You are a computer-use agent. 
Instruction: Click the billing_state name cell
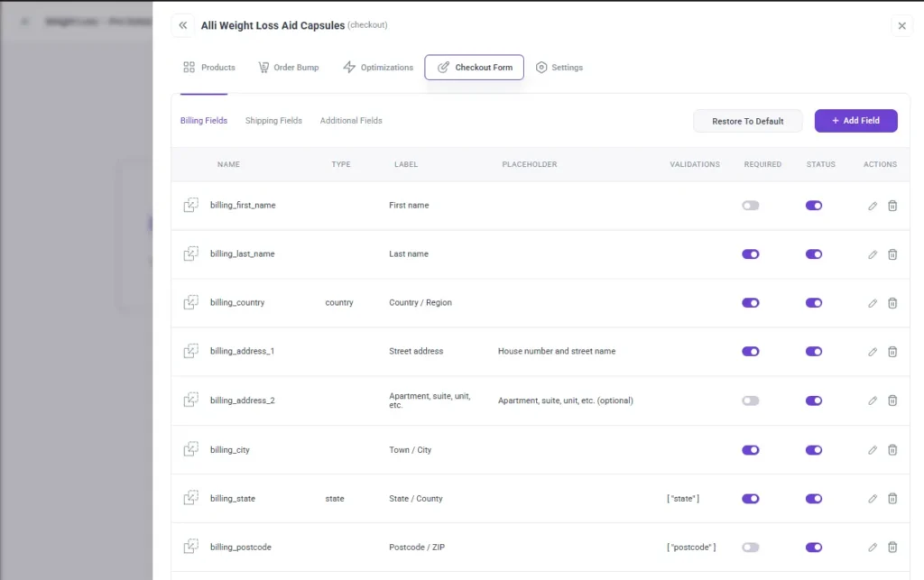click(x=233, y=498)
